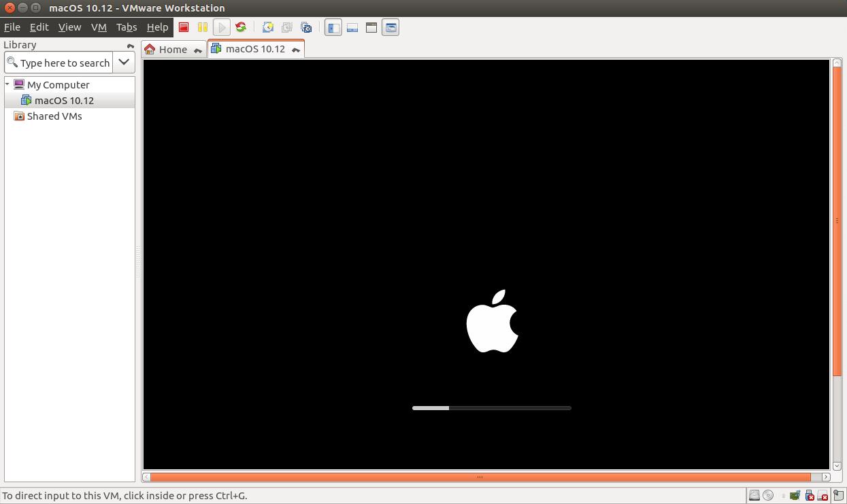The width and height of the screenshot is (847, 504).
Task: Click the horizontal scrollbar right arrow
Action: (826, 477)
